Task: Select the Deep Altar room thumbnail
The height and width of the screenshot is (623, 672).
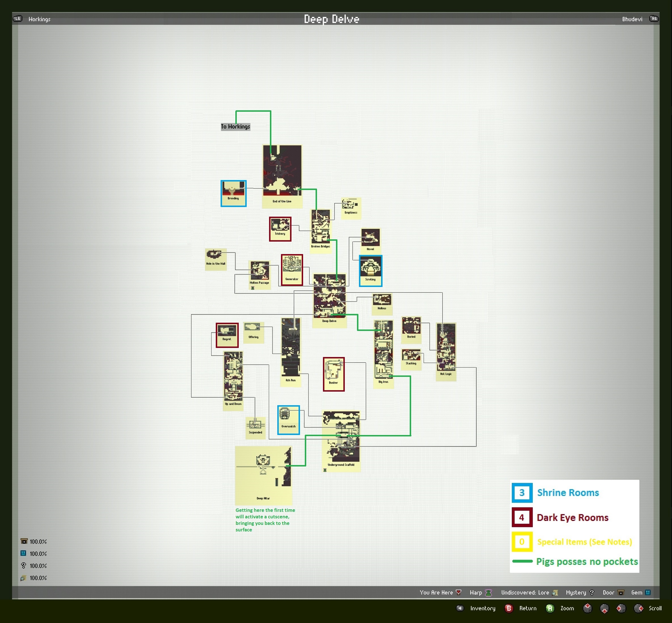Action: pos(263,475)
